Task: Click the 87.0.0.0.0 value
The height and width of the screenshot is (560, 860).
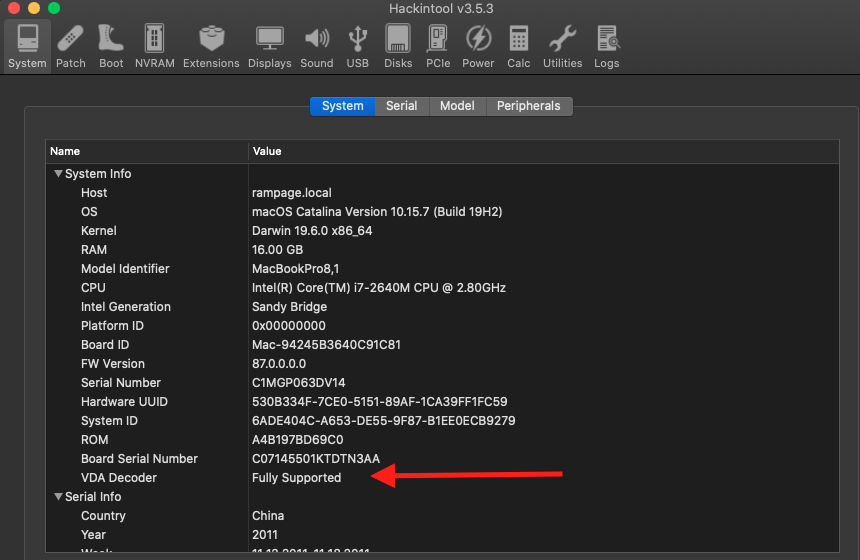Action: coord(279,364)
